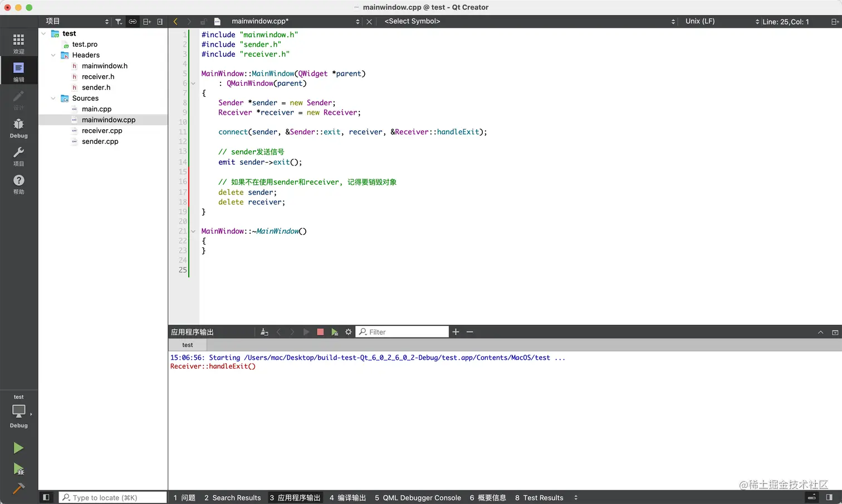Re-run the application from the output pane
Viewport: 842px width, 504px height.
click(x=306, y=332)
